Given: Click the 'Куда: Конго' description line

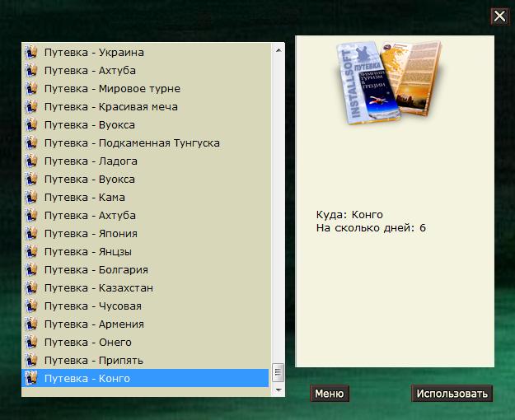Looking at the screenshot, I should [349, 215].
